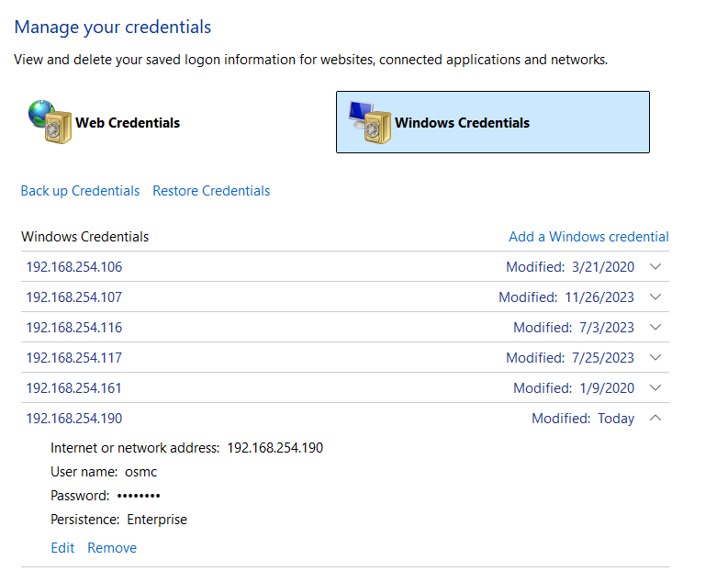
Task: Click Add a Windows credential
Action: 588,237
